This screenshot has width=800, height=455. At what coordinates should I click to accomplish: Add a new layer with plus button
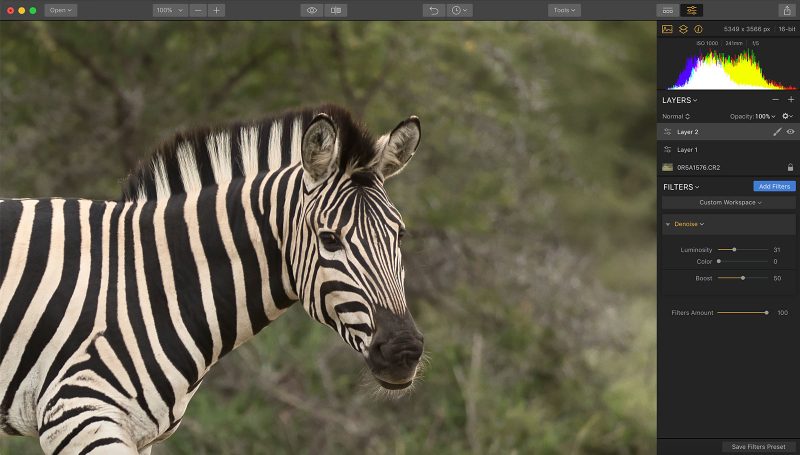pyautogui.click(x=791, y=100)
